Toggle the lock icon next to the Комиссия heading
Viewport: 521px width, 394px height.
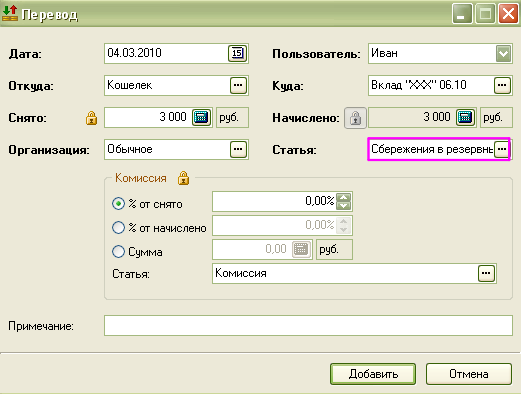[x=183, y=178]
